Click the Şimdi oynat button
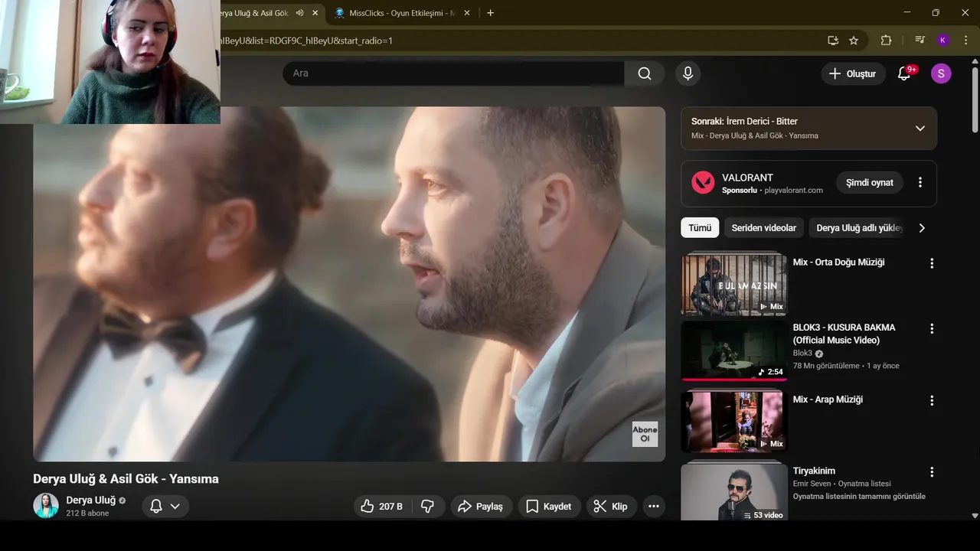Viewport: 980px width, 551px height. coord(870,183)
